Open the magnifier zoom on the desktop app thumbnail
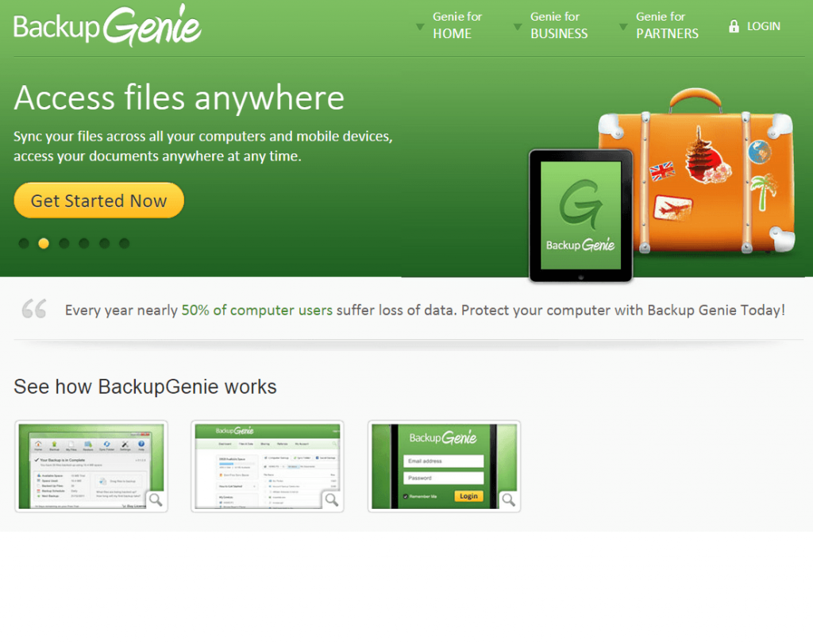The image size is (813, 644). pos(156,500)
